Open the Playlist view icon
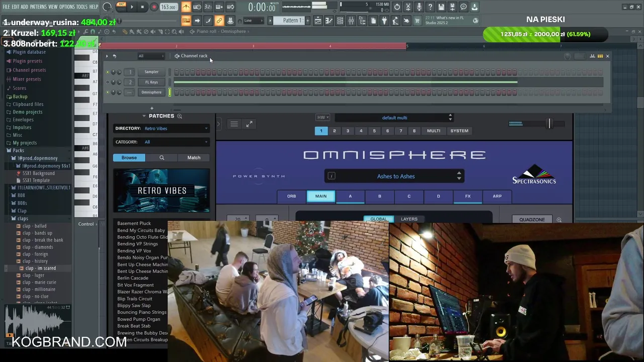Image resolution: width=644 pixels, height=362 pixels. [x=318, y=21]
